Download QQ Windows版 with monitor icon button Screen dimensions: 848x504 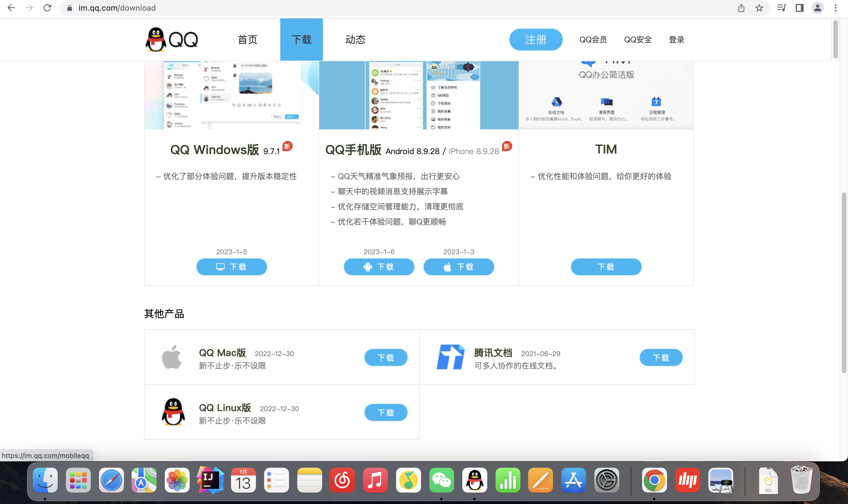click(231, 267)
